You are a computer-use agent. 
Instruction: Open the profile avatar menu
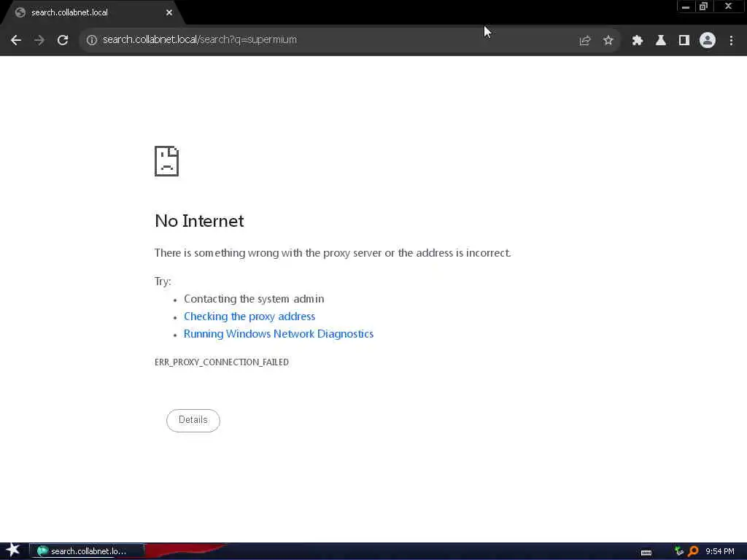pos(708,41)
